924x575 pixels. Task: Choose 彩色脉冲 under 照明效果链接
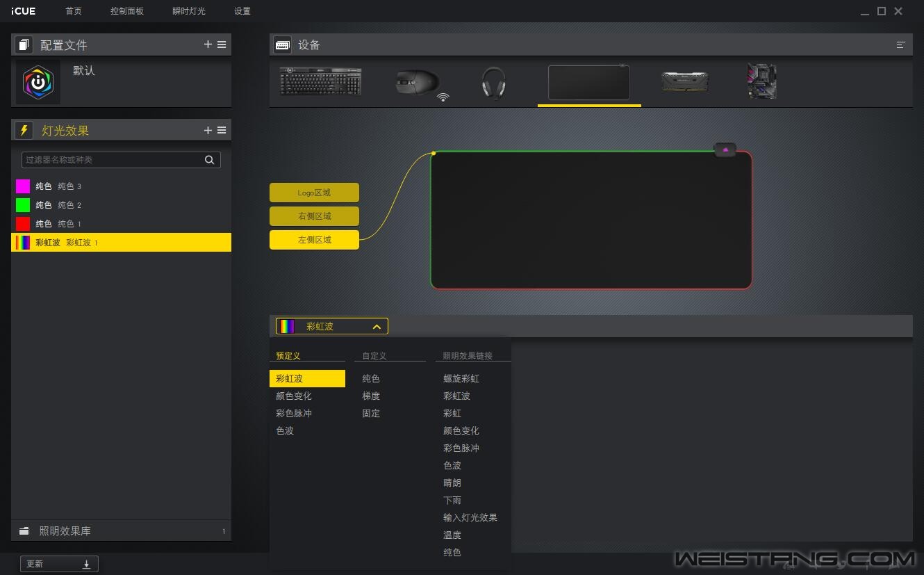pyautogui.click(x=461, y=448)
